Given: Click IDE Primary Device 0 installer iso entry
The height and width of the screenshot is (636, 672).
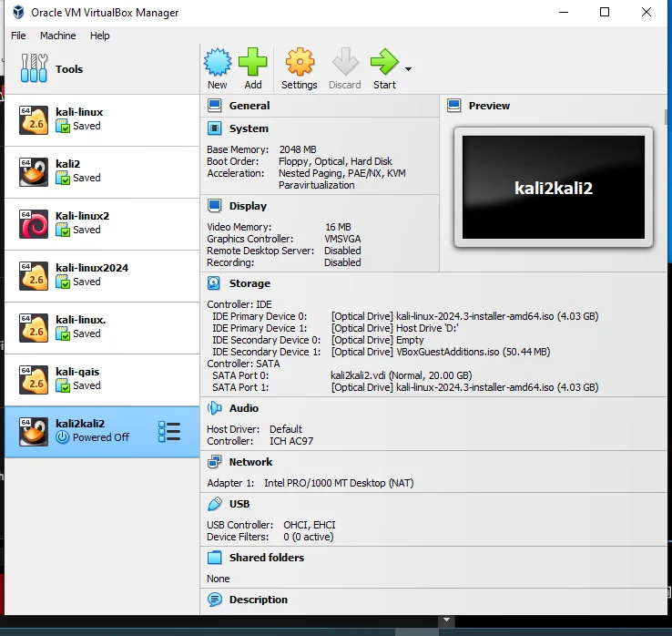Looking at the screenshot, I should (x=464, y=316).
